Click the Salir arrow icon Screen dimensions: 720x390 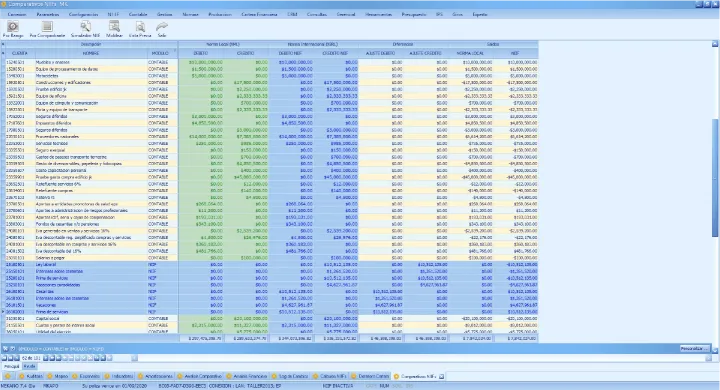[x=162, y=26]
